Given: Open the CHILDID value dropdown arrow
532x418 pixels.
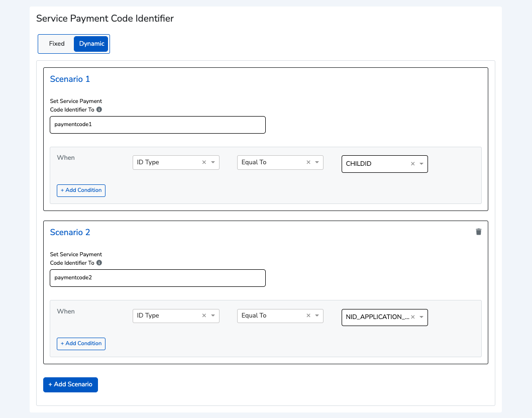Looking at the screenshot, I should pyautogui.click(x=421, y=164).
